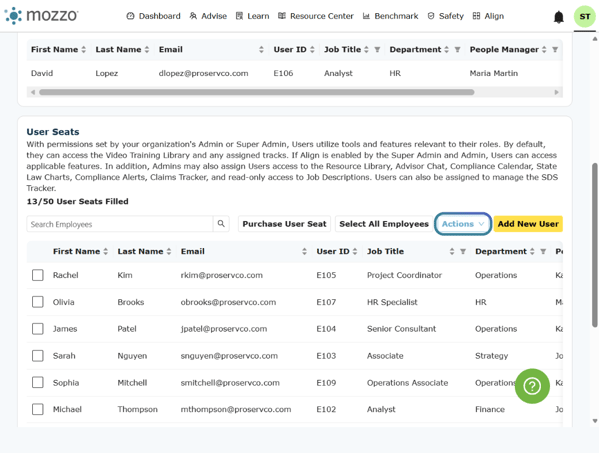Viewport: 599px width, 453px height.
Task: Sort top table by Department
Action: pyautogui.click(x=446, y=50)
